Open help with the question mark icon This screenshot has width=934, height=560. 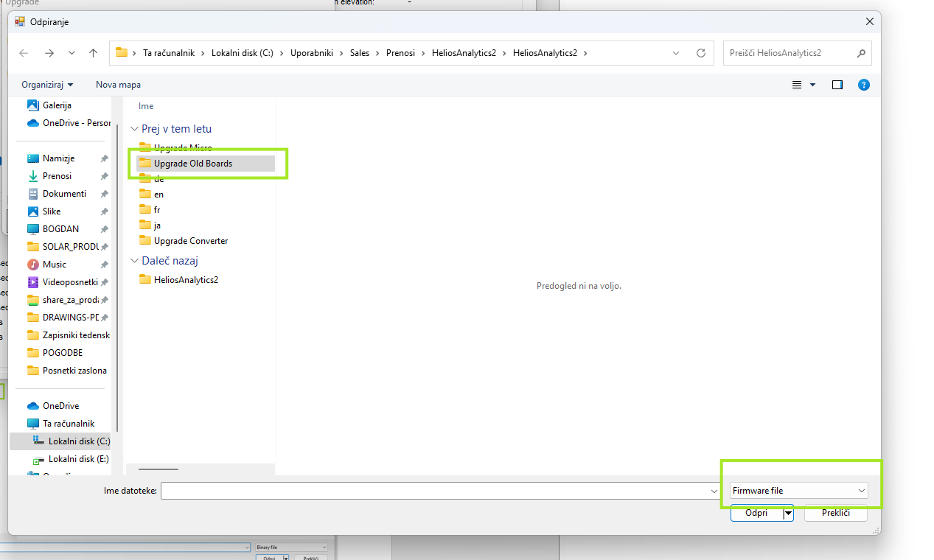tap(864, 85)
